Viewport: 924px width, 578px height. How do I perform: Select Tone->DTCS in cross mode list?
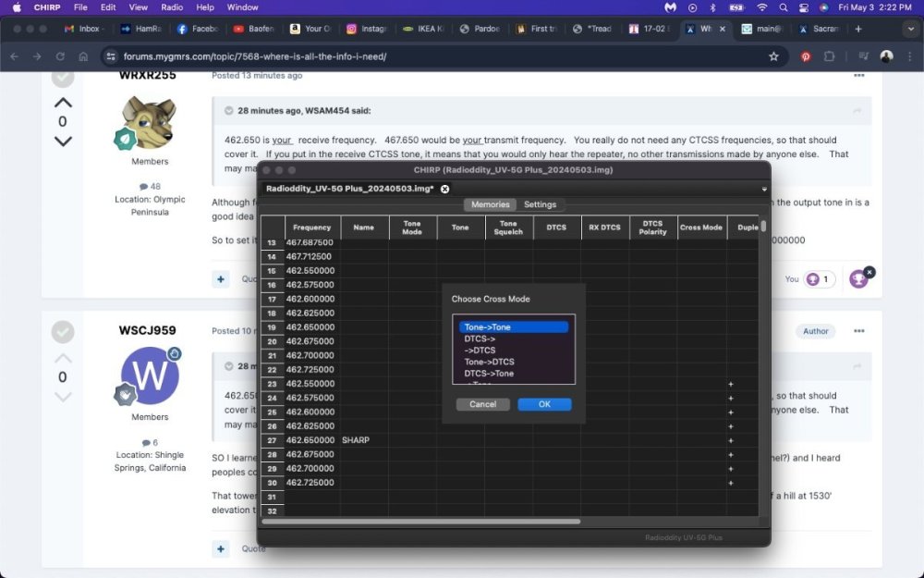click(x=489, y=362)
